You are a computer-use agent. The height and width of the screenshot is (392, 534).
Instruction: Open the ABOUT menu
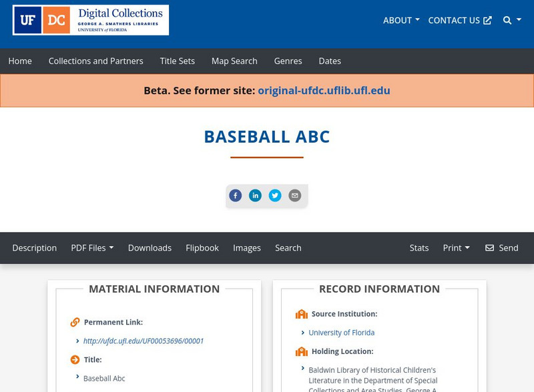tap(400, 20)
